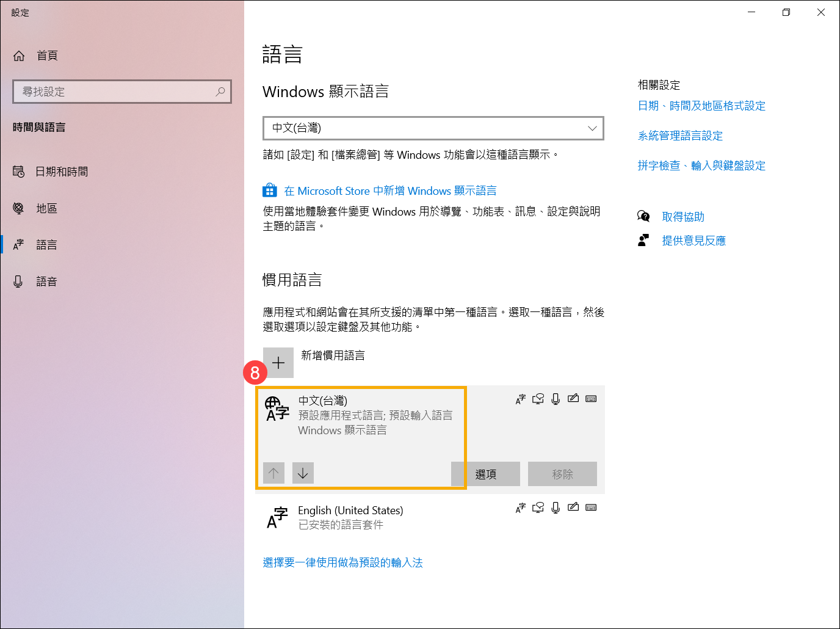This screenshot has width=840, height=629.
Task: Click the plus button for 新增慣用語言
Action: [278, 363]
